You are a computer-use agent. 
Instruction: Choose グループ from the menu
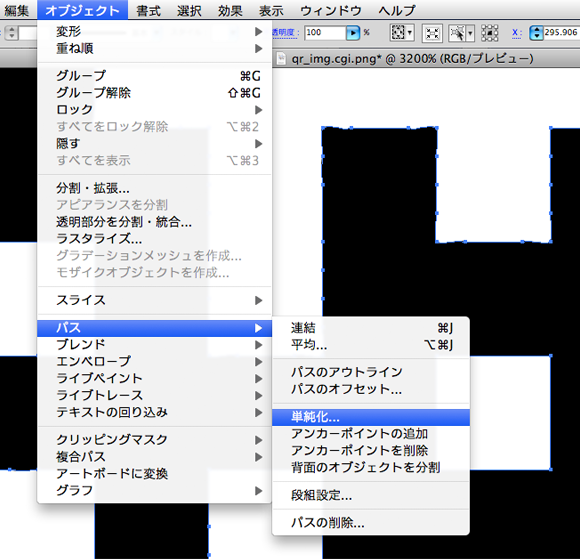point(155,76)
